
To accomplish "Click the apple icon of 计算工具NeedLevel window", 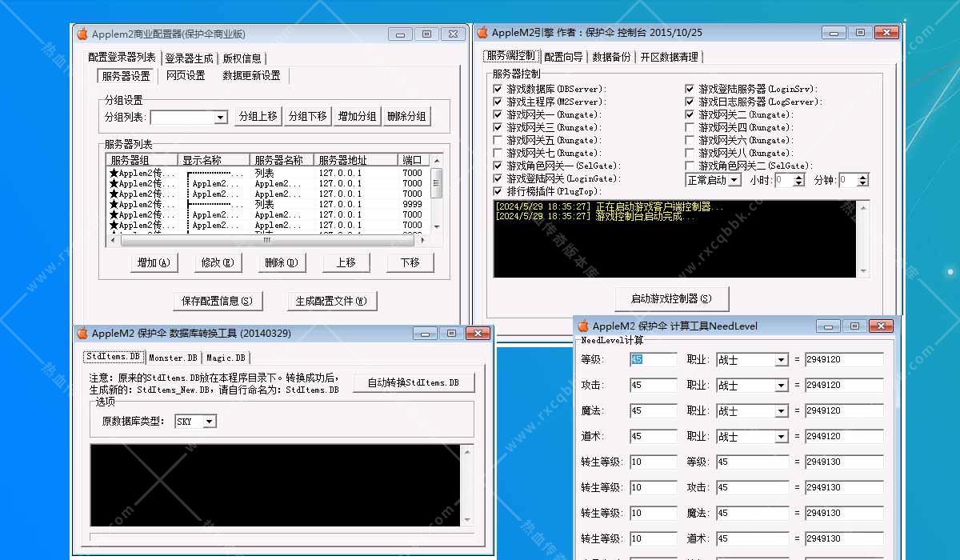I will tap(582, 326).
